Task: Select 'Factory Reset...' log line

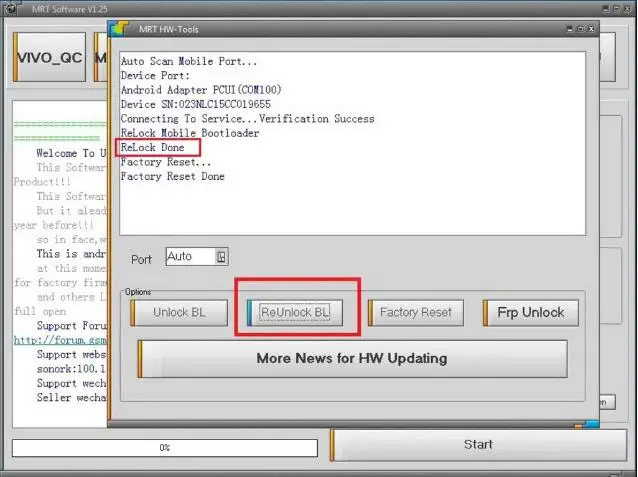Action: pos(166,162)
